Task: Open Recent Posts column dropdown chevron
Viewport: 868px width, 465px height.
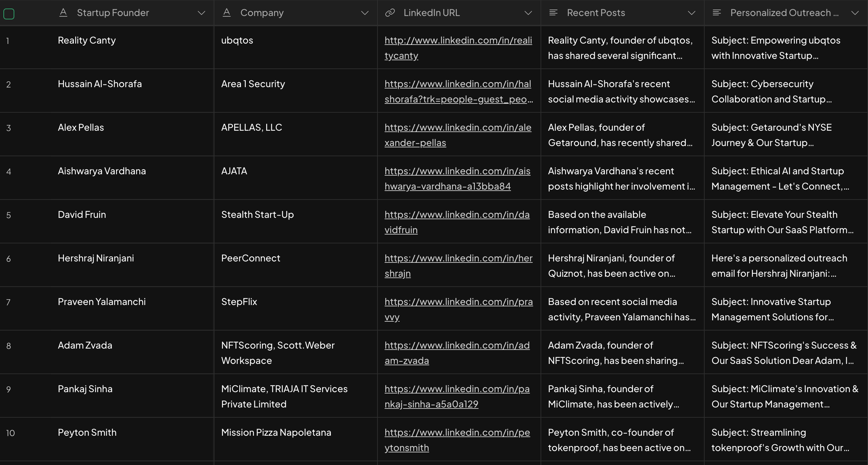Action: coord(692,13)
